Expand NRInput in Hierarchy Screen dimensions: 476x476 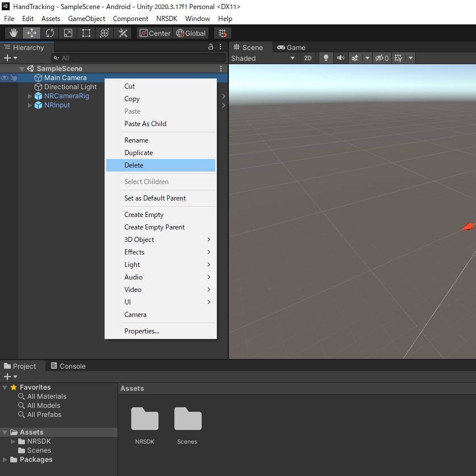pos(30,105)
